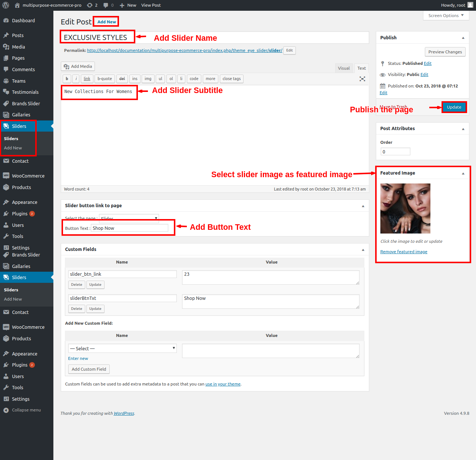Collapse the Post Attributes panel
Screen dimensions: 476x460
[463, 129]
